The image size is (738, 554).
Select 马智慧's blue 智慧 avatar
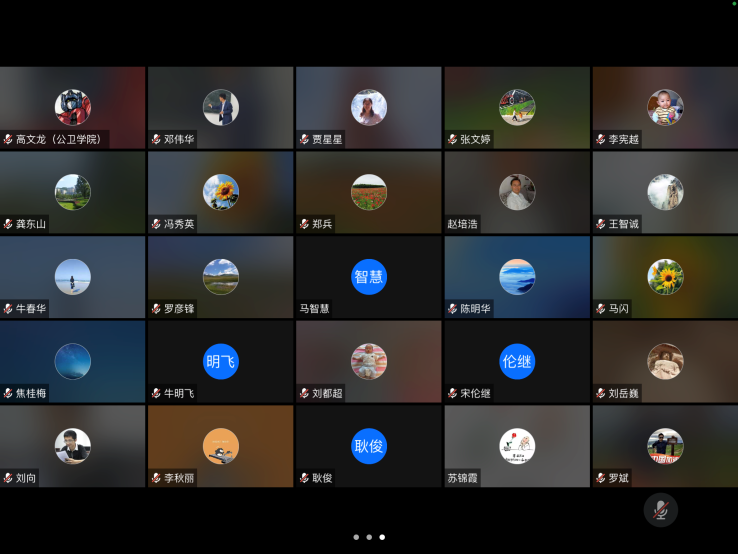pos(369,277)
